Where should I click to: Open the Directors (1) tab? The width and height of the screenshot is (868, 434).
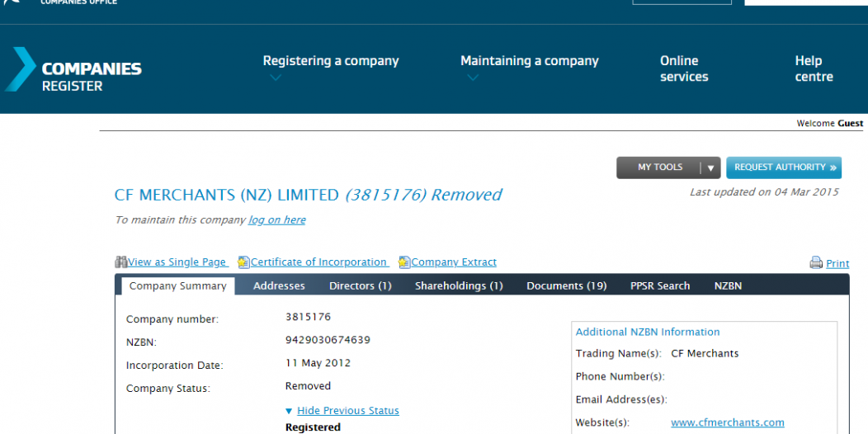360,286
